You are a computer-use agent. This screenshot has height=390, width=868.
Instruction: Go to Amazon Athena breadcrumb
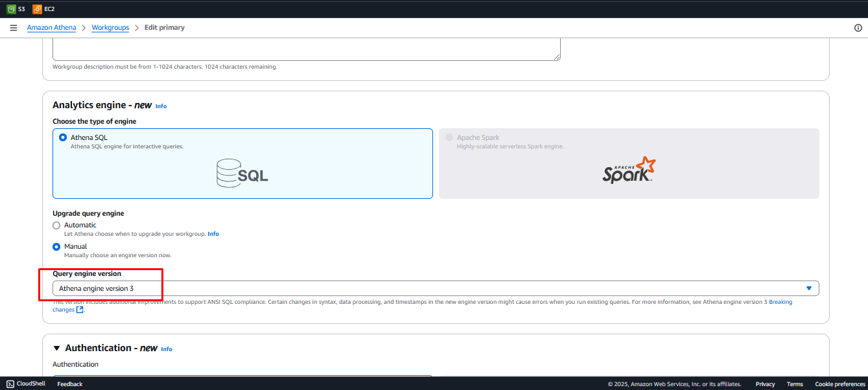tap(51, 28)
